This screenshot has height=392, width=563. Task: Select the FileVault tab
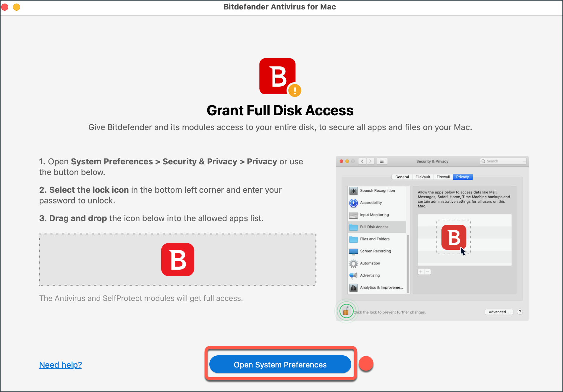pyautogui.click(x=423, y=177)
